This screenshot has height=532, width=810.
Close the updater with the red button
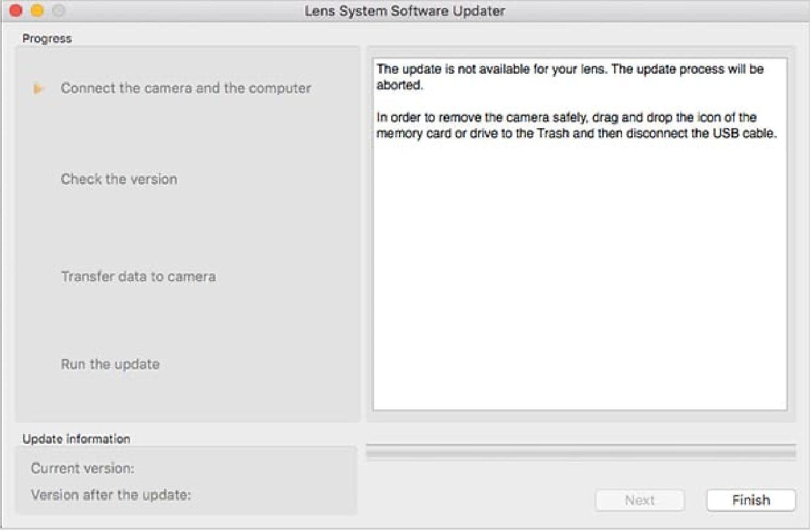pos(16,11)
